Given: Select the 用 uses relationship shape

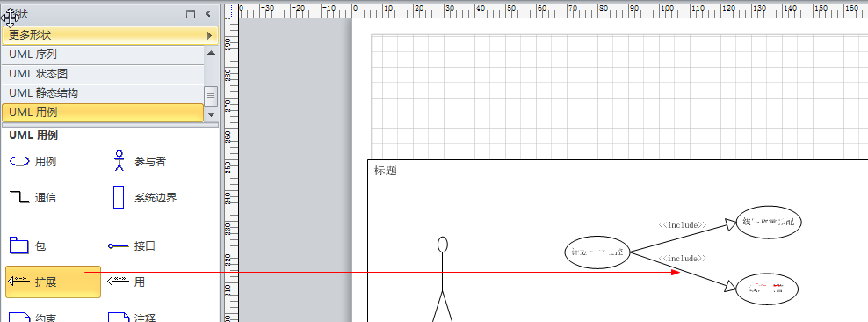Looking at the screenshot, I should 127,282.
